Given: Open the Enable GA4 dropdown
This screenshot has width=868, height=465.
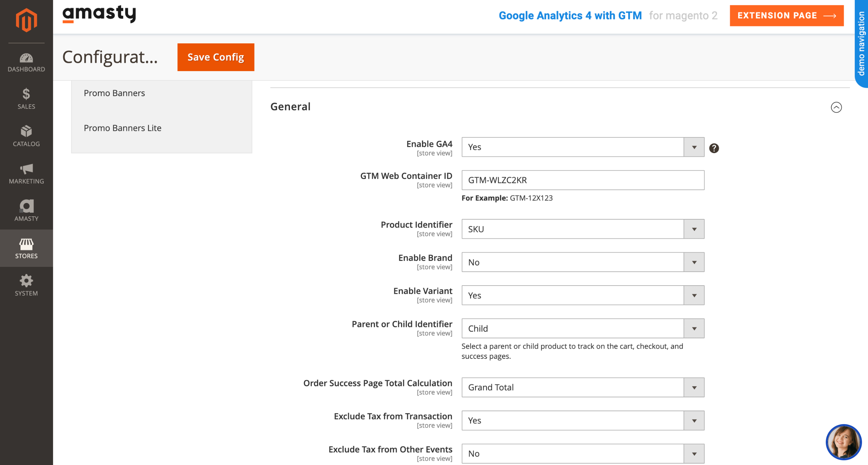Looking at the screenshot, I should (583, 147).
